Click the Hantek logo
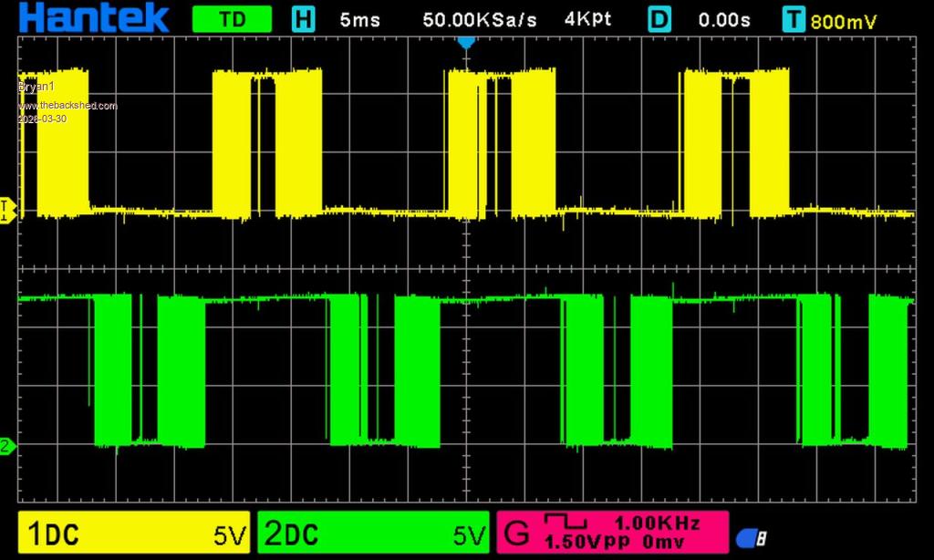This screenshot has height=560, width=934. click(94, 18)
